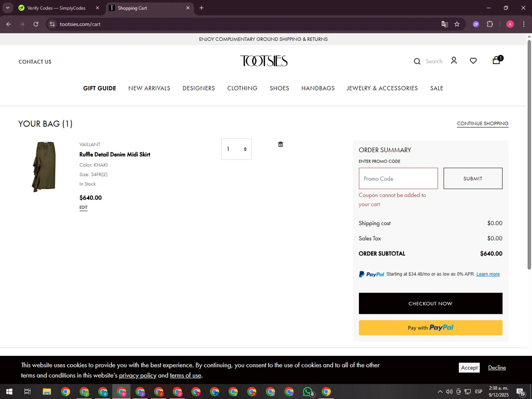532x399 pixels.
Task: Open Task View on the taskbar
Action: coord(27,392)
